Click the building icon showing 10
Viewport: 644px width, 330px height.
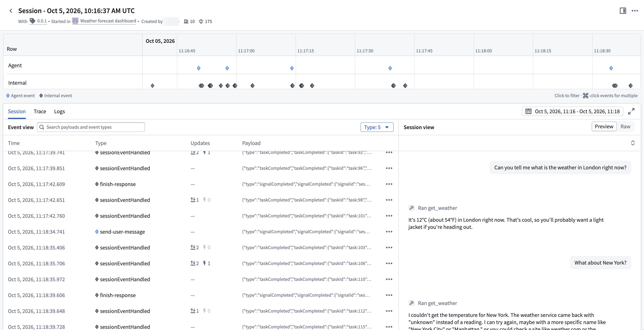click(x=186, y=21)
